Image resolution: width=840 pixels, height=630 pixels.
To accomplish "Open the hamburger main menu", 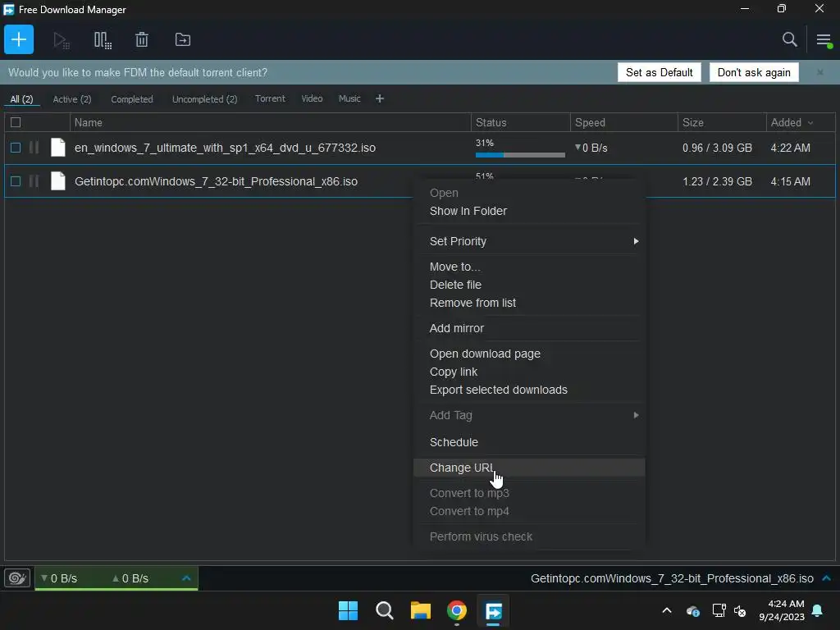I will tap(824, 39).
